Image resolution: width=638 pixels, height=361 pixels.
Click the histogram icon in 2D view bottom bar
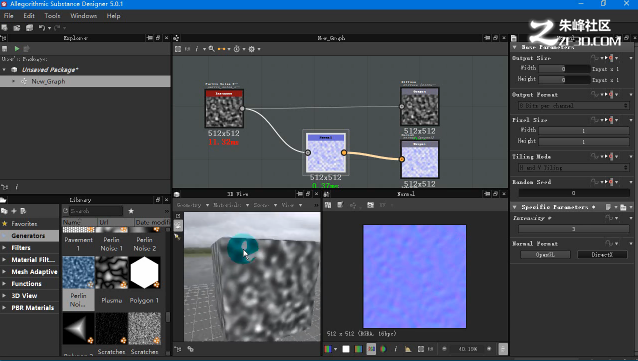pos(408,349)
